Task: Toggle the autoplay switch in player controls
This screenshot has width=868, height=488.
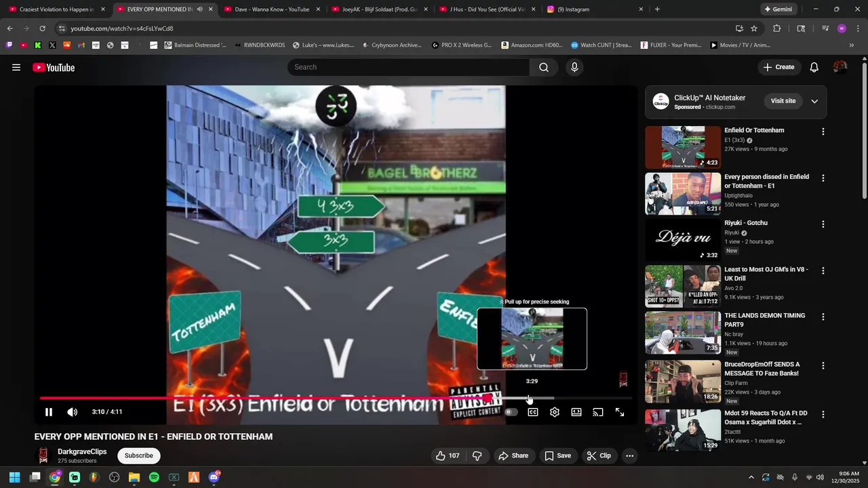Action: point(511,412)
